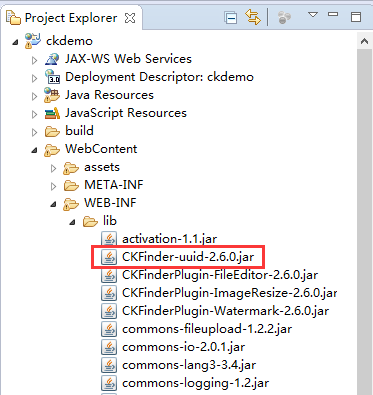This screenshot has width=373, height=395.
Task: Expand the Deployment Descriptor node
Action: coord(34,78)
